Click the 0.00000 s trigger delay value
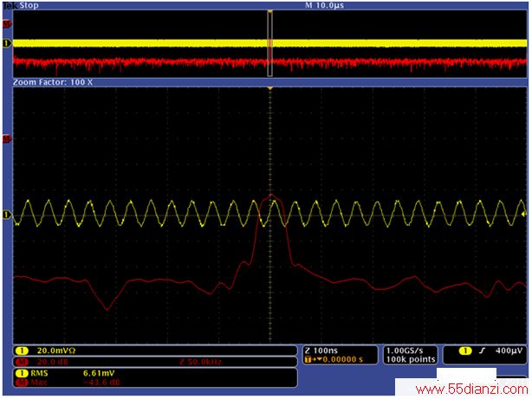This screenshot has width=532, height=399. coord(342,359)
